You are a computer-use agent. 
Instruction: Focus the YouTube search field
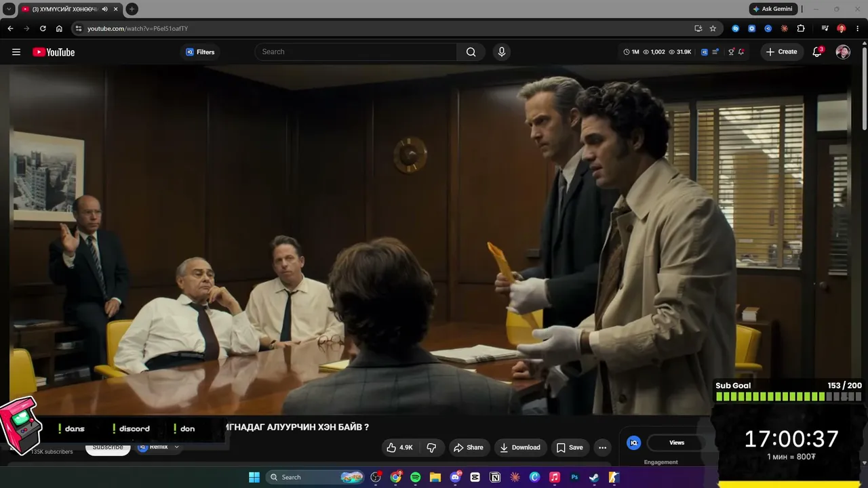click(x=355, y=52)
